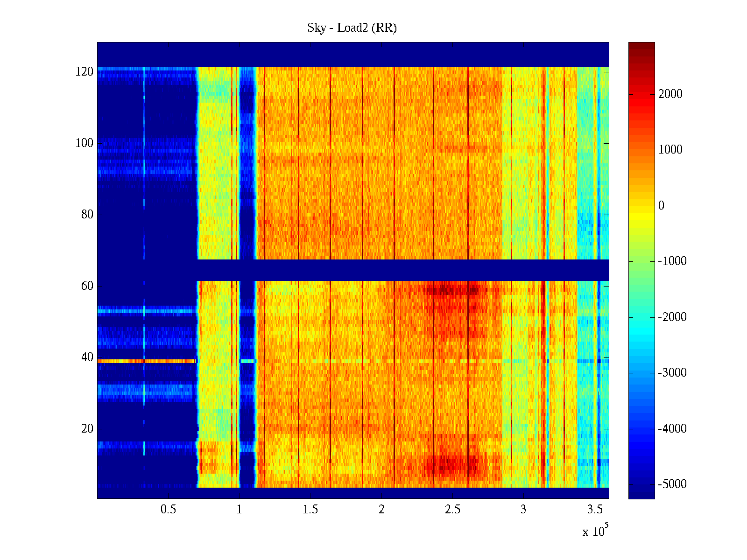
Task: Click the colorbar tick label 2000
Action: pos(670,94)
